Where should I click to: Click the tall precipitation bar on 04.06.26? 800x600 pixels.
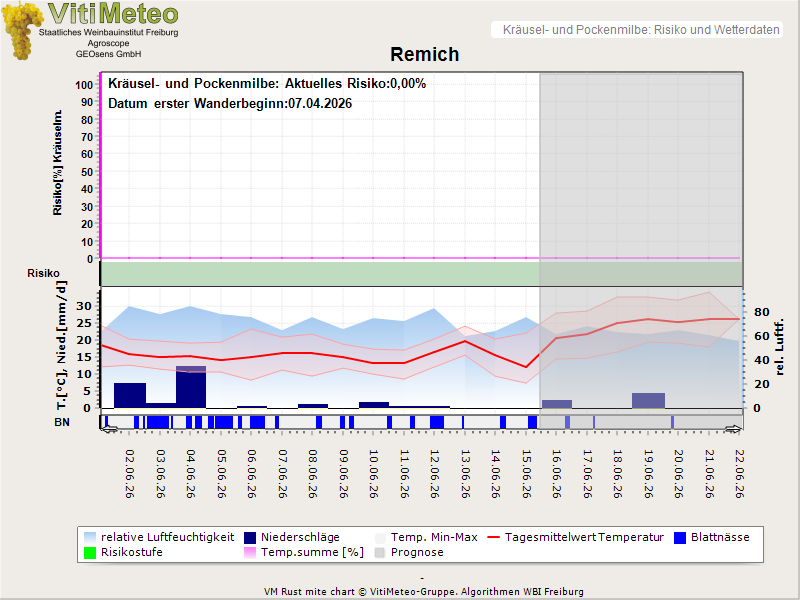click(191, 387)
